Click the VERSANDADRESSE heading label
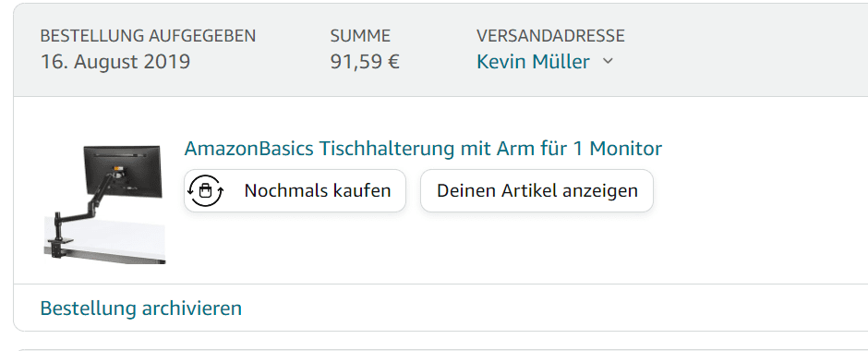The width and height of the screenshot is (868, 351). click(550, 36)
